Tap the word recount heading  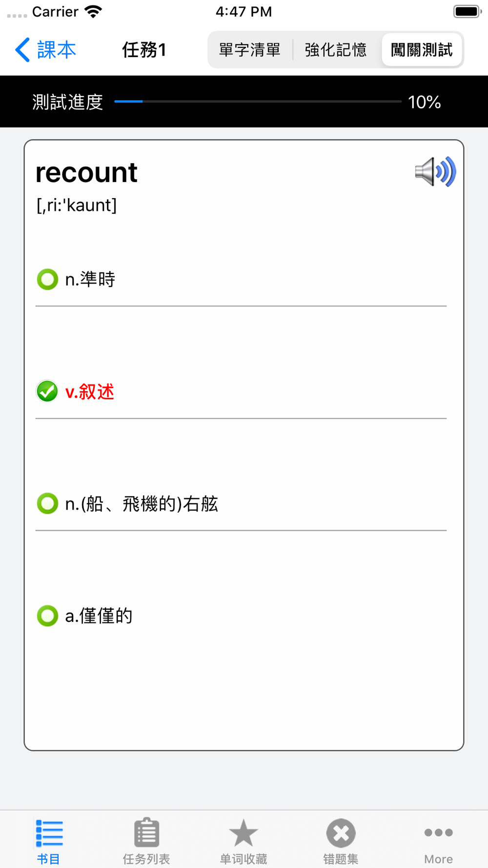coord(86,172)
